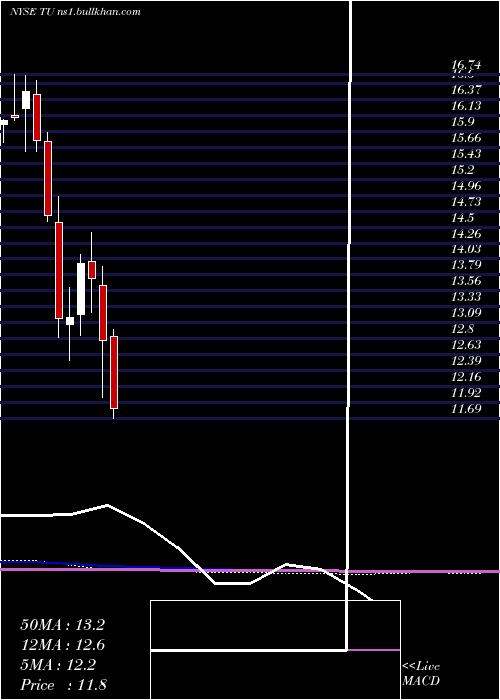Click the 14.73 price label
Viewport: 500px width, 700px height.
[x=466, y=202]
